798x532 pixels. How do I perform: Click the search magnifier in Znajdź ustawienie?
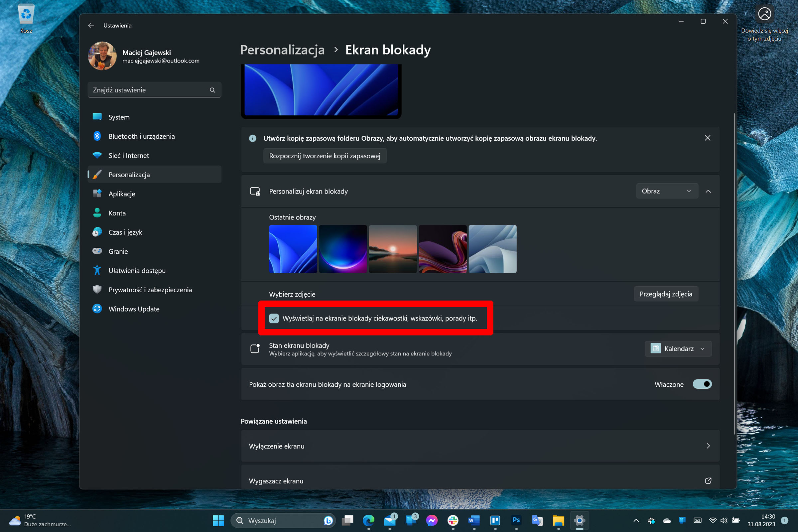click(212, 90)
